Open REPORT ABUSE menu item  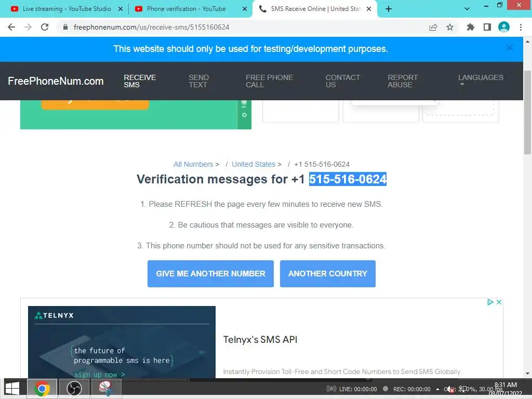coord(403,81)
